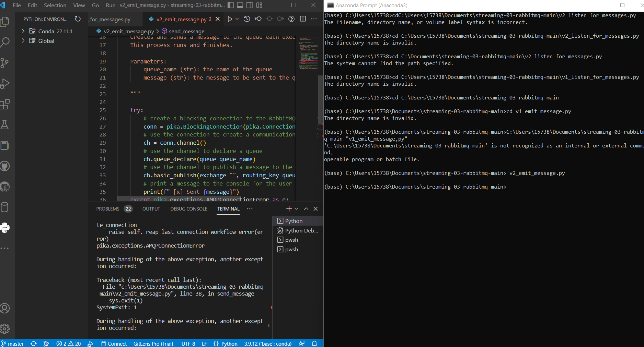Open the Go menu

(x=95, y=5)
